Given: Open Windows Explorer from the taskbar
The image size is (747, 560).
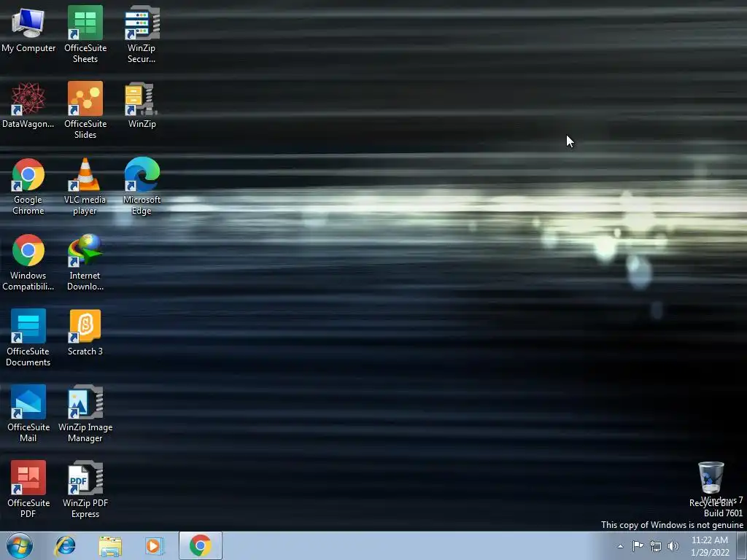Looking at the screenshot, I should (110, 545).
